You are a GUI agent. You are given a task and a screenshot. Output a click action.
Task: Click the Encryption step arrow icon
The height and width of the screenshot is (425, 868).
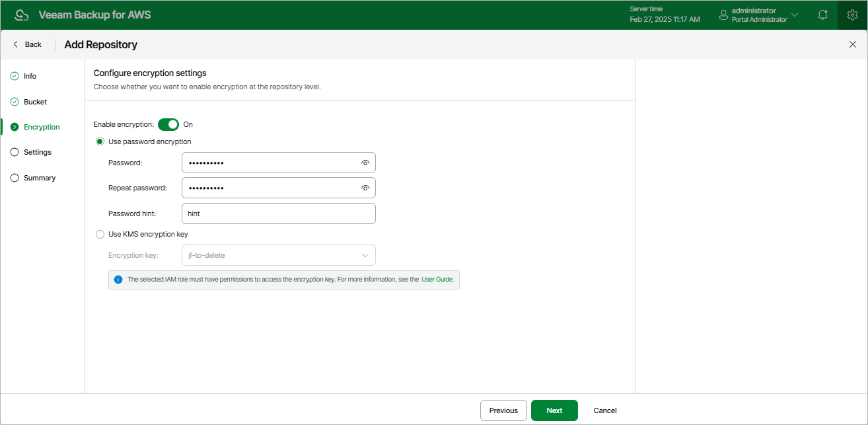coord(15,127)
